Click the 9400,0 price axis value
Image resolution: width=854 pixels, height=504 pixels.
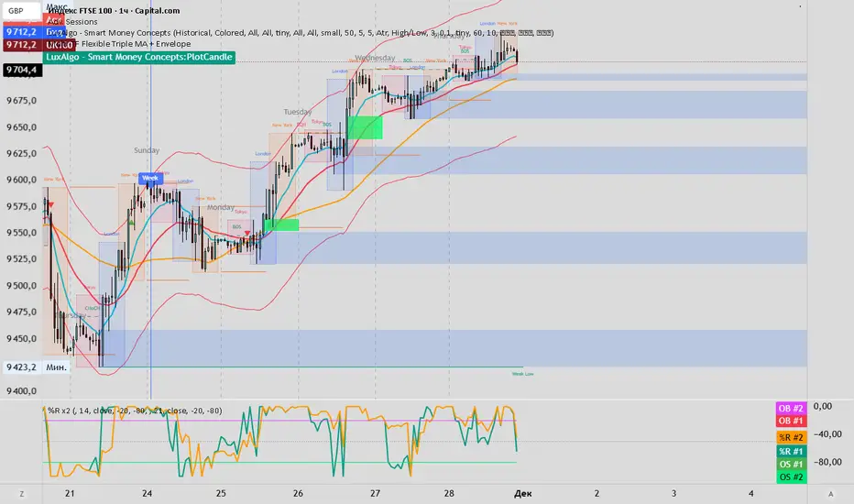click(x=21, y=391)
